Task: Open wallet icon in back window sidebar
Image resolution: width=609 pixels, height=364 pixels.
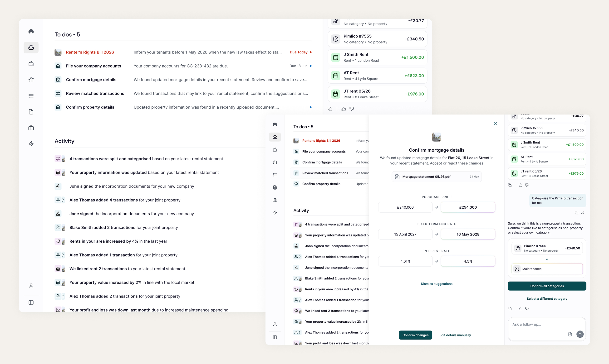Action: point(31,64)
